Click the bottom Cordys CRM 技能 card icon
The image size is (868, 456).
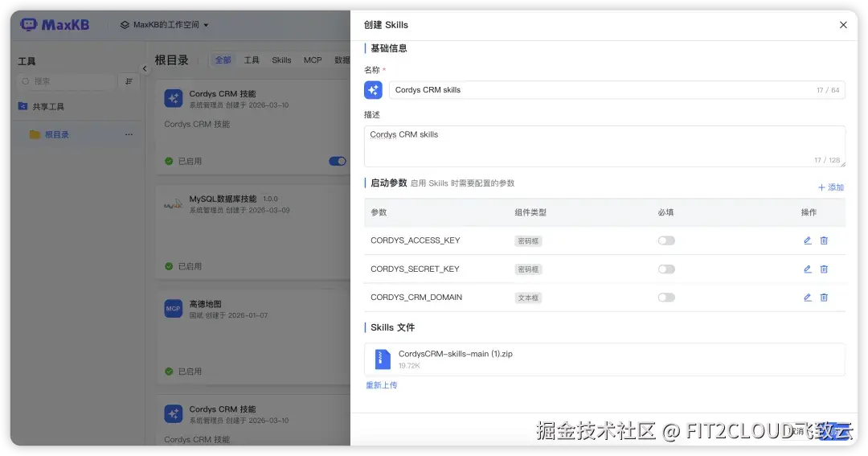pos(174,414)
